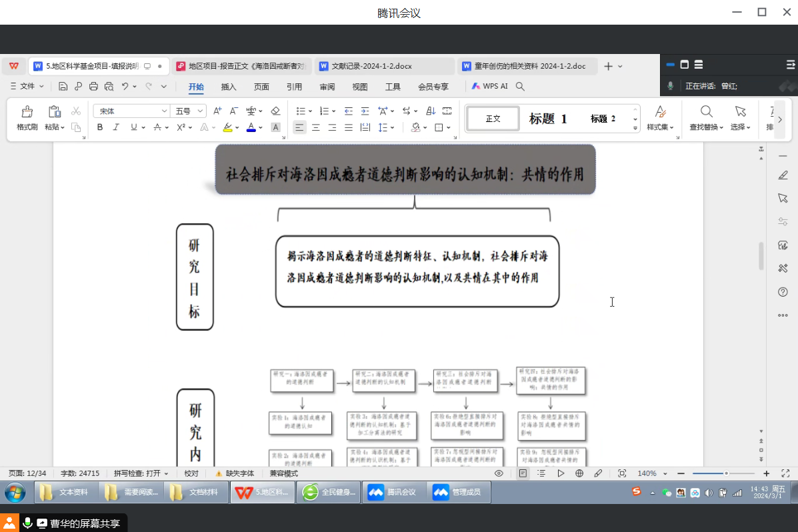The height and width of the screenshot is (532, 798).
Task: Click the zoom slider in status bar
Action: pyautogui.click(x=726, y=473)
